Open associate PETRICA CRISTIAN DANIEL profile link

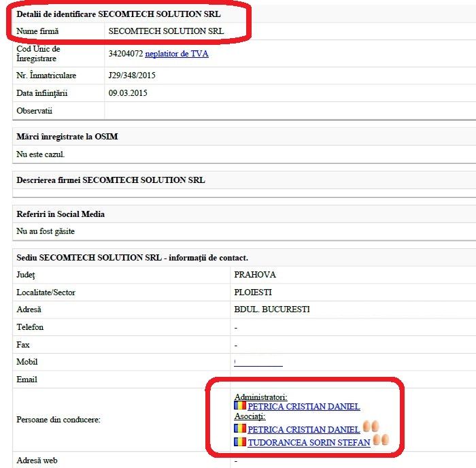coord(303,430)
